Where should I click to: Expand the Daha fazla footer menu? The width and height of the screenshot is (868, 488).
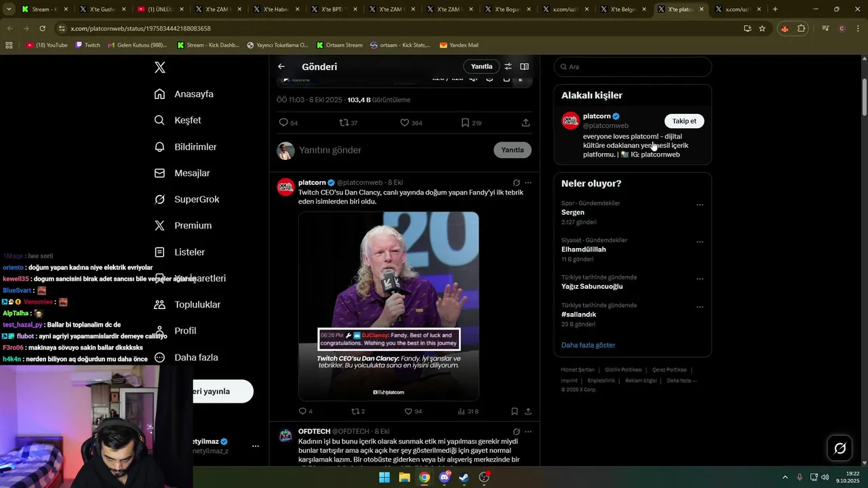click(x=681, y=380)
